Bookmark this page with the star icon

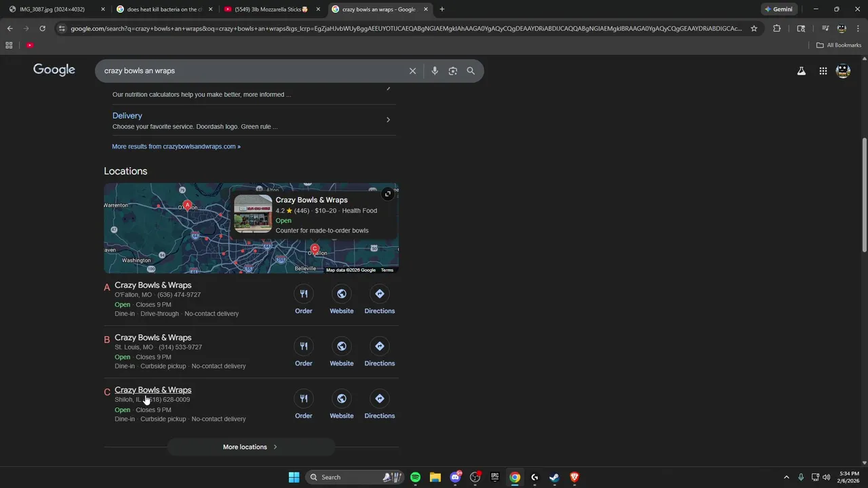pyautogui.click(x=754, y=28)
